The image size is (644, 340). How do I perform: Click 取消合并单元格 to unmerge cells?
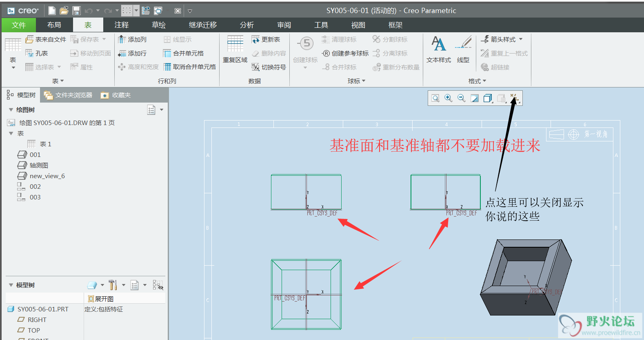190,67
